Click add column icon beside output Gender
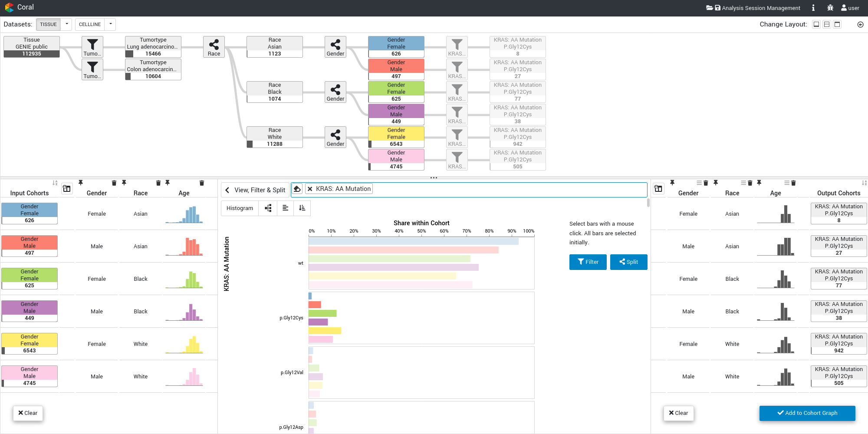Image resolution: width=868 pixels, height=434 pixels. pyautogui.click(x=658, y=189)
